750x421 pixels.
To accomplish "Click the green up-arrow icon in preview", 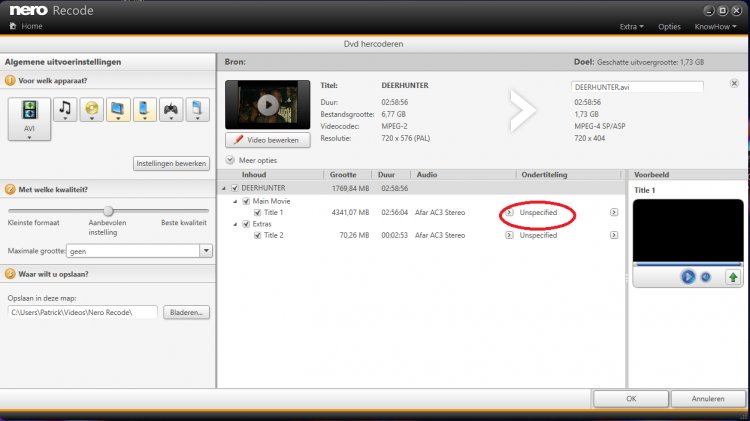I will point(733,276).
